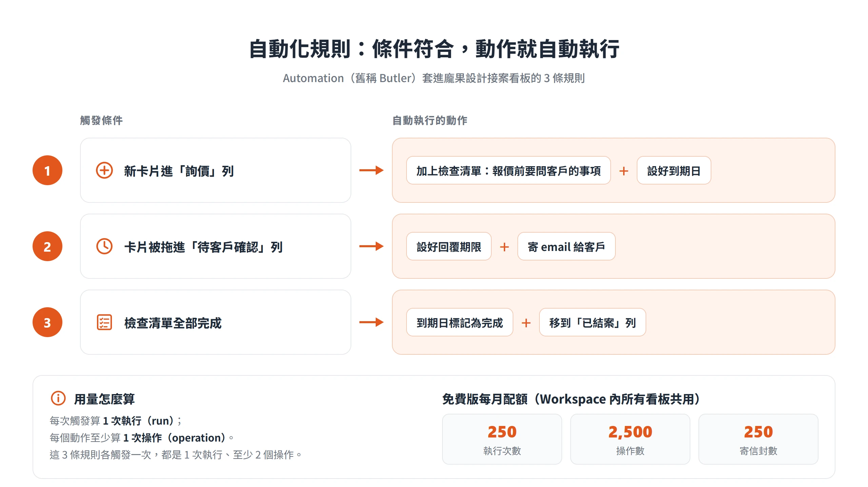The image size is (868, 487).
Task: Select the 設好回覆期限 action chip
Action: pyautogui.click(x=449, y=247)
